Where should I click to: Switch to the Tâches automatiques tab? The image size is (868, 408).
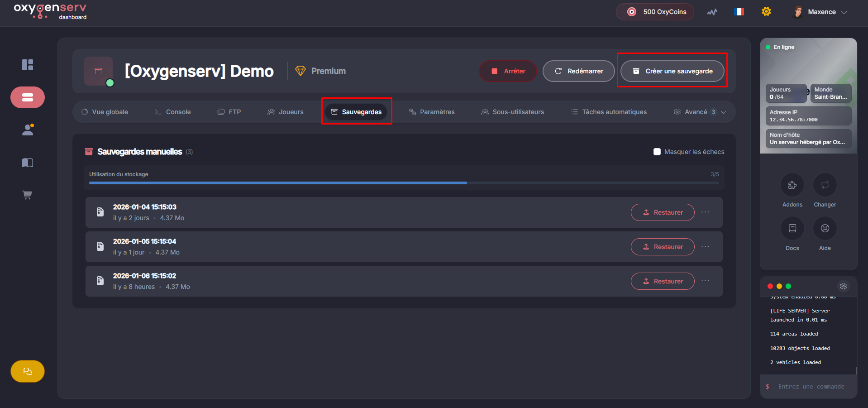pyautogui.click(x=609, y=112)
